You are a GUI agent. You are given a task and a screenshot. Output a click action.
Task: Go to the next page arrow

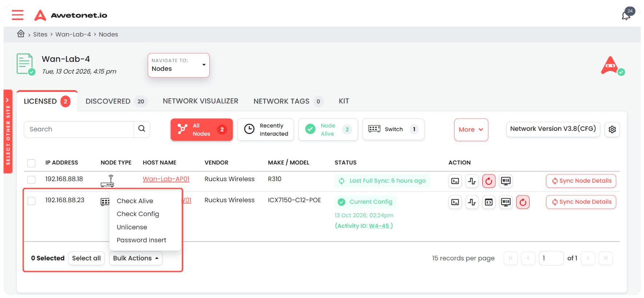tap(588, 258)
